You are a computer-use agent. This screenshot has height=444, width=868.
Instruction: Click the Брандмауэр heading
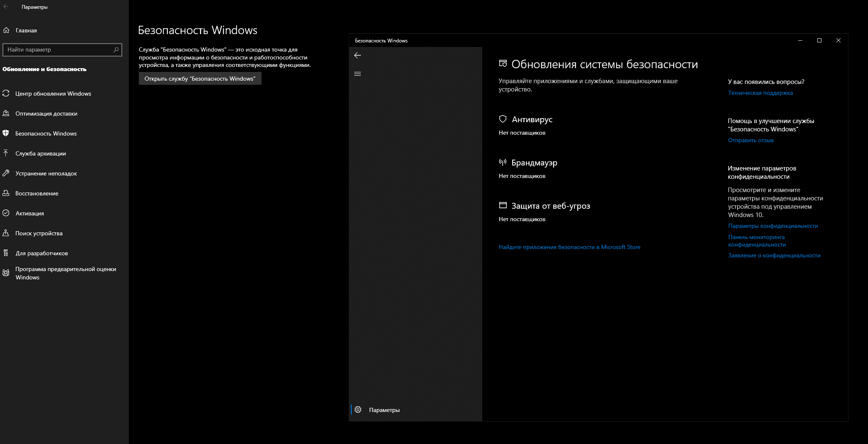click(x=534, y=163)
